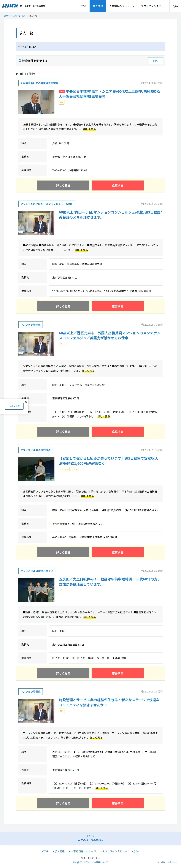Select 求人情報 tab in header navigation
This screenshot has width=181, height=868.
pos(98,6)
